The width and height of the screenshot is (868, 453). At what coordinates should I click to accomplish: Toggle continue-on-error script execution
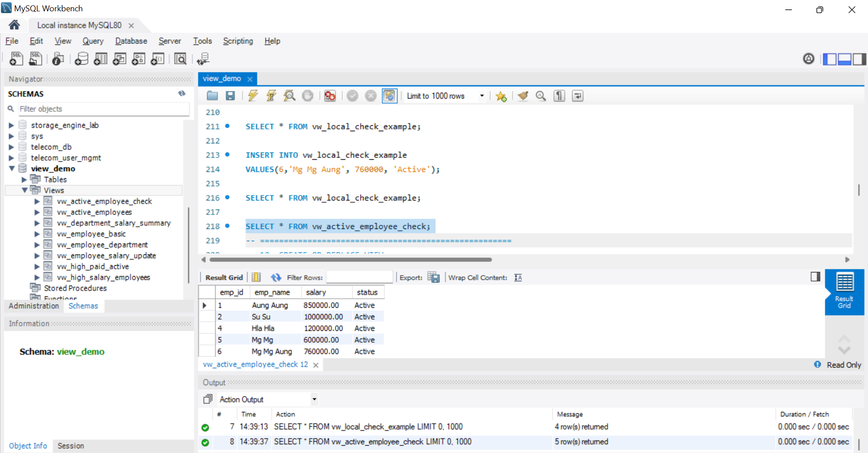pos(330,95)
